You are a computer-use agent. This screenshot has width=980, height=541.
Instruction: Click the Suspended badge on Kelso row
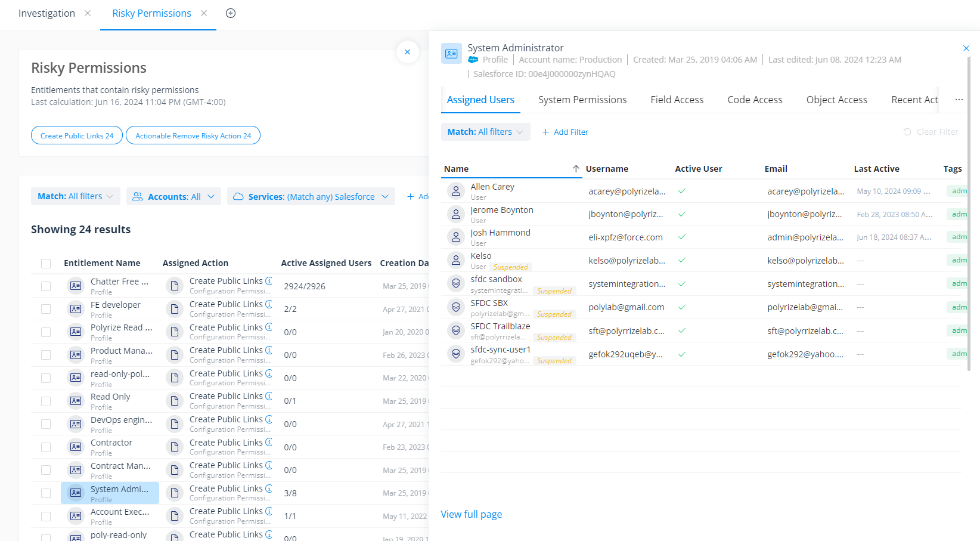click(510, 267)
